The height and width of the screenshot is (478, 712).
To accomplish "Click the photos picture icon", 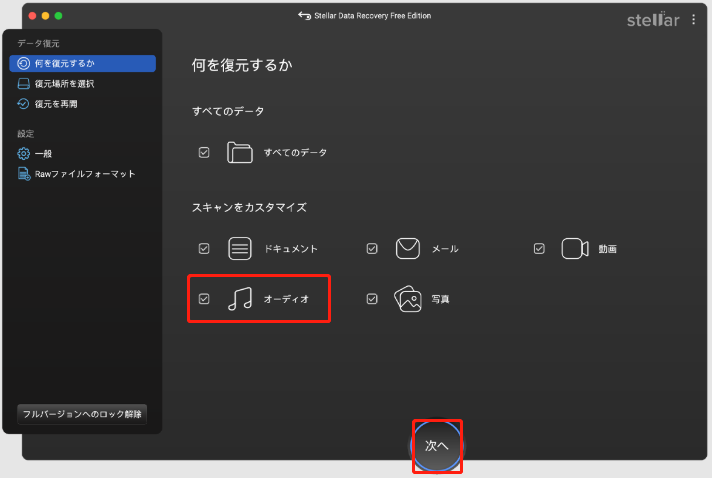I will pos(408,299).
